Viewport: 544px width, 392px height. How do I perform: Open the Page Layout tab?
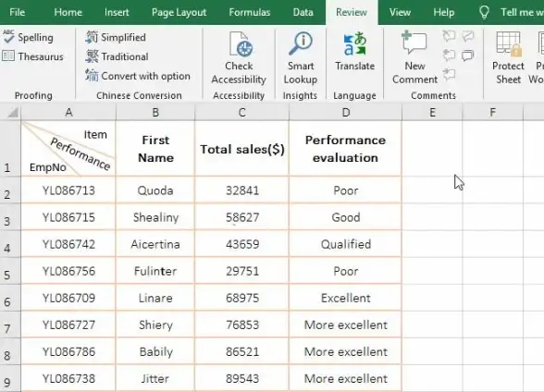(x=179, y=12)
